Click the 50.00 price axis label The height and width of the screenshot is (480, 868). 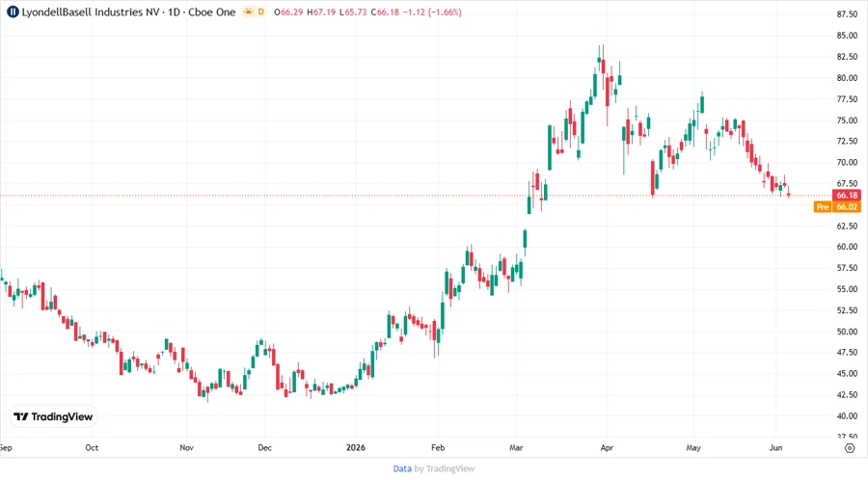click(847, 332)
